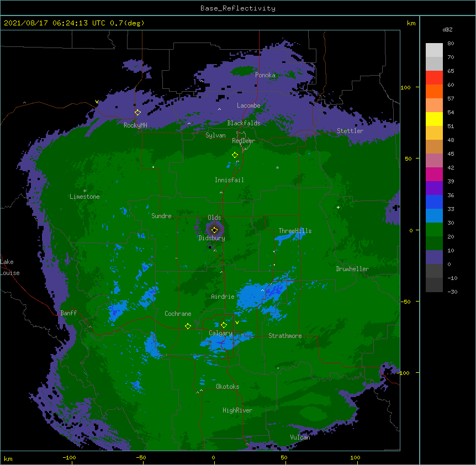This screenshot has width=476, height=465.
Task: Click the white plus marker north of Drumheller
Action: [338, 207]
